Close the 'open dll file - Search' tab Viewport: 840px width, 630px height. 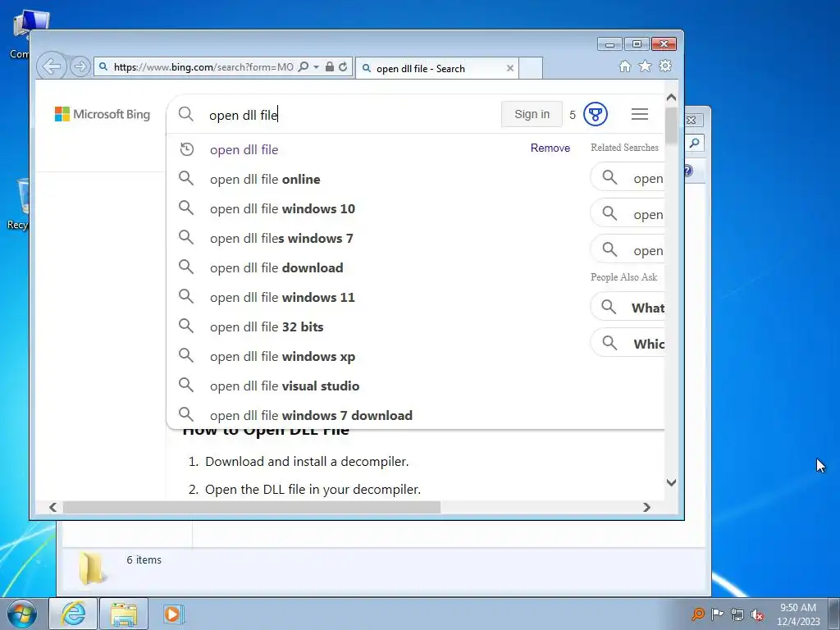click(x=510, y=68)
